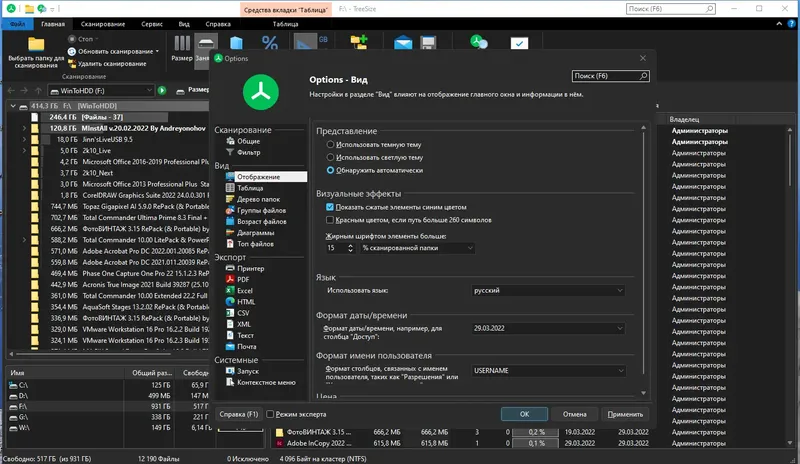The image size is (800, 464).
Task: Click the green start scan arrow
Action: coord(162,90)
